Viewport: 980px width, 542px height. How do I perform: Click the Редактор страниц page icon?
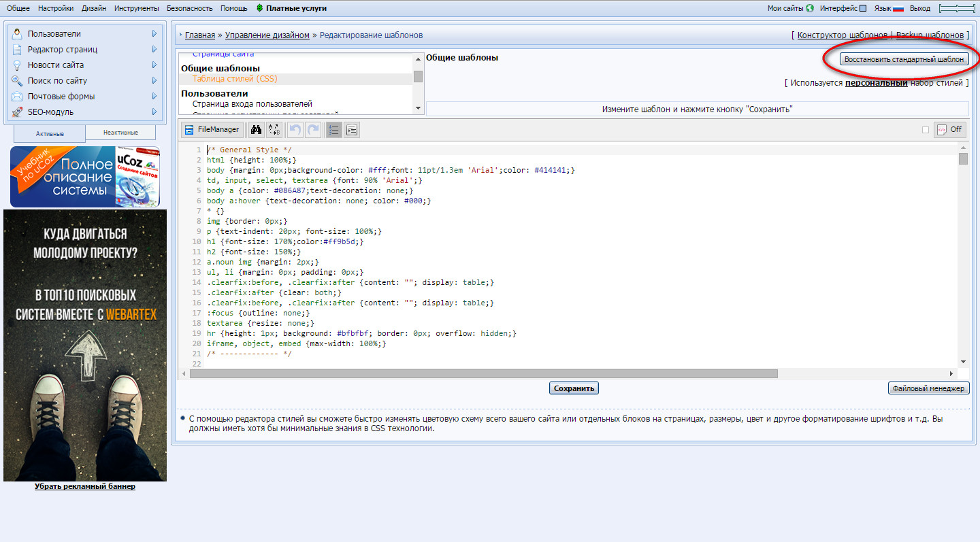(17, 49)
